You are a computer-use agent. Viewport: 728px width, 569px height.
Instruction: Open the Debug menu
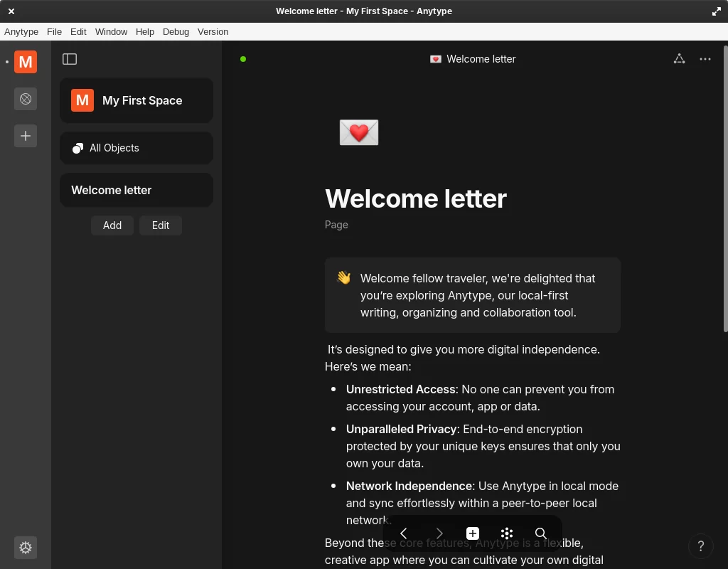pos(176,31)
